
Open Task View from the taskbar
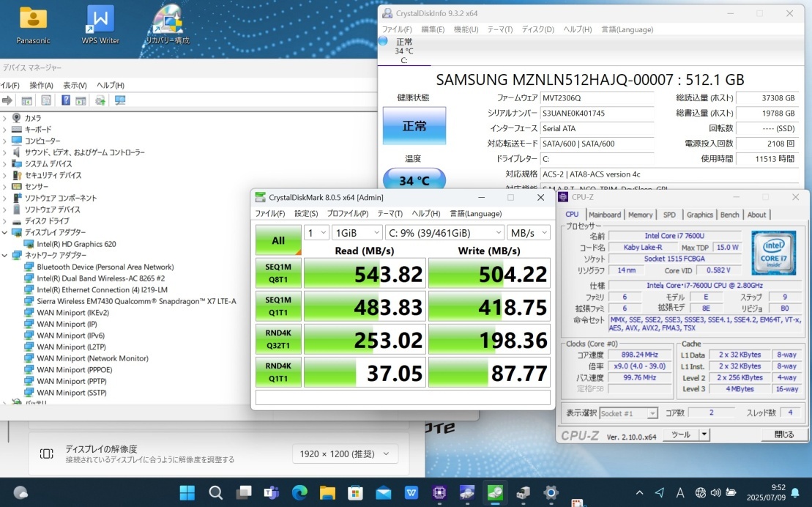(x=243, y=492)
